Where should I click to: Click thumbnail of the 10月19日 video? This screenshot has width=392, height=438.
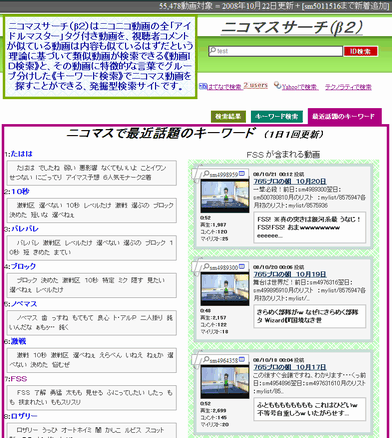coord(225,289)
